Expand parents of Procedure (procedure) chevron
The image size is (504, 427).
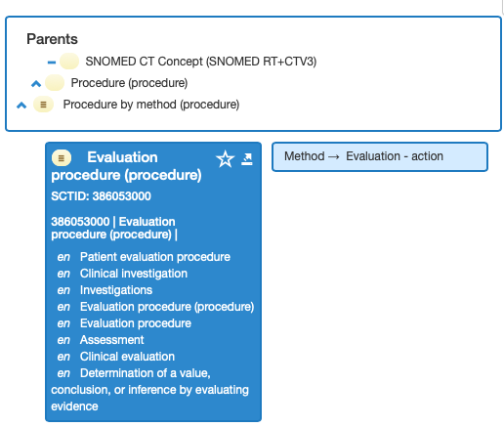pos(36,84)
